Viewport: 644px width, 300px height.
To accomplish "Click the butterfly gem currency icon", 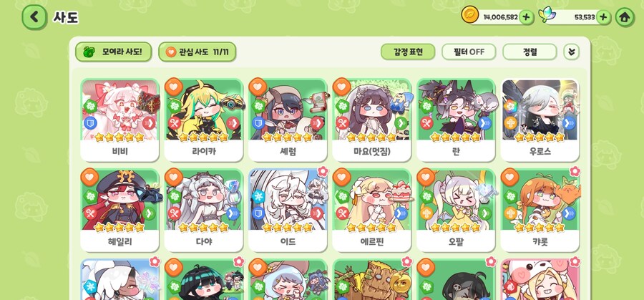I will 548,16.
